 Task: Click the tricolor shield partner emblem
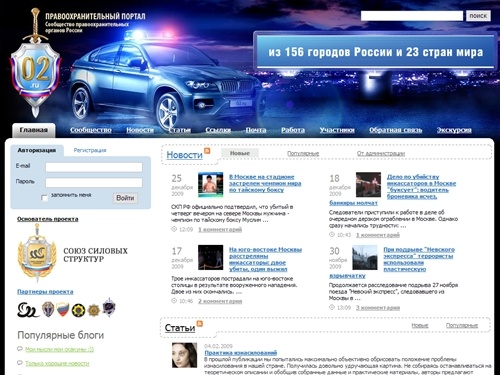click(x=63, y=309)
